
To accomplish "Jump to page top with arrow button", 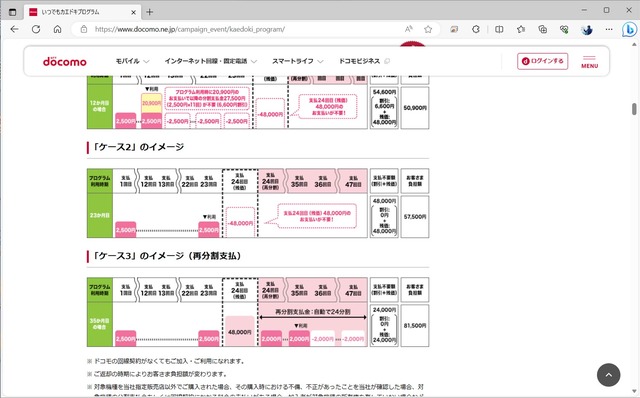I will [608, 374].
